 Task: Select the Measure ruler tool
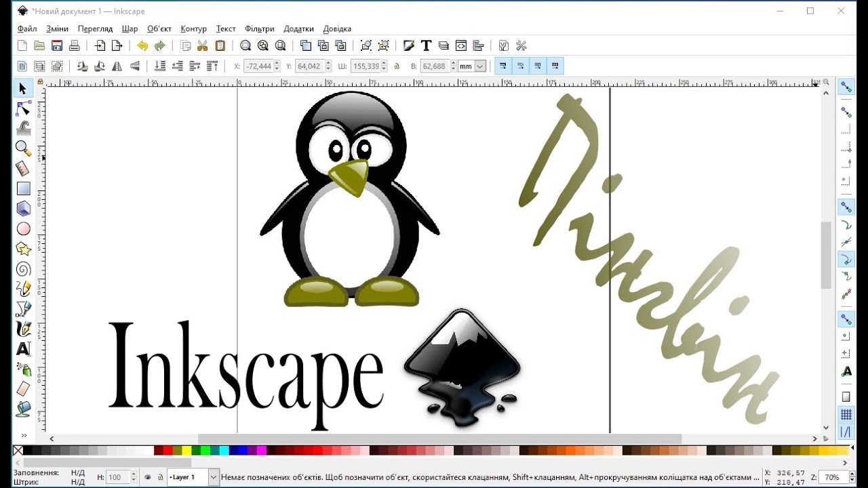coord(23,168)
